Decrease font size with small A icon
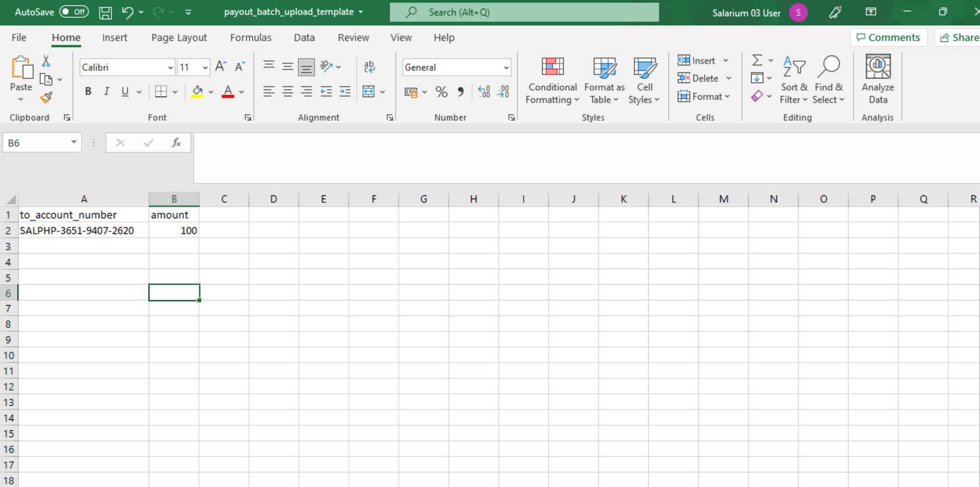 tap(240, 67)
